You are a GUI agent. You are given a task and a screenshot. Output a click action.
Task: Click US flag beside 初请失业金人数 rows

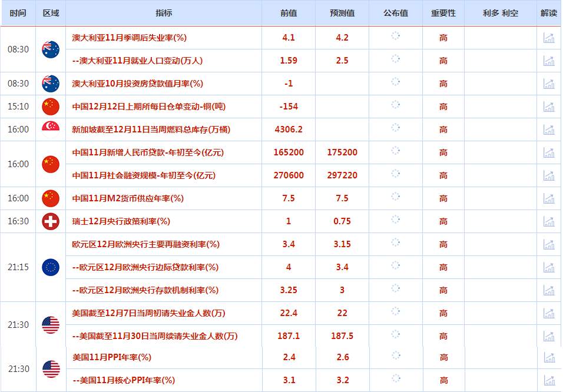pyautogui.click(x=51, y=325)
